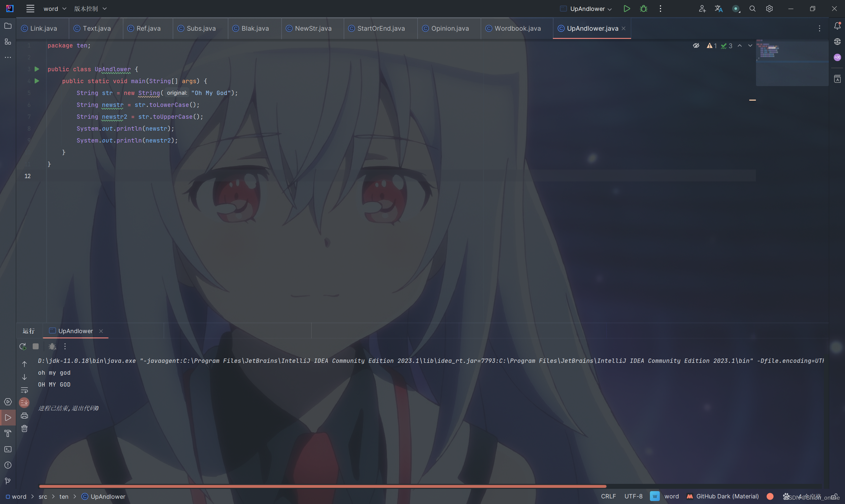Rerun UpAndlower in run panel
The width and height of the screenshot is (845, 504).
(23, 346)
